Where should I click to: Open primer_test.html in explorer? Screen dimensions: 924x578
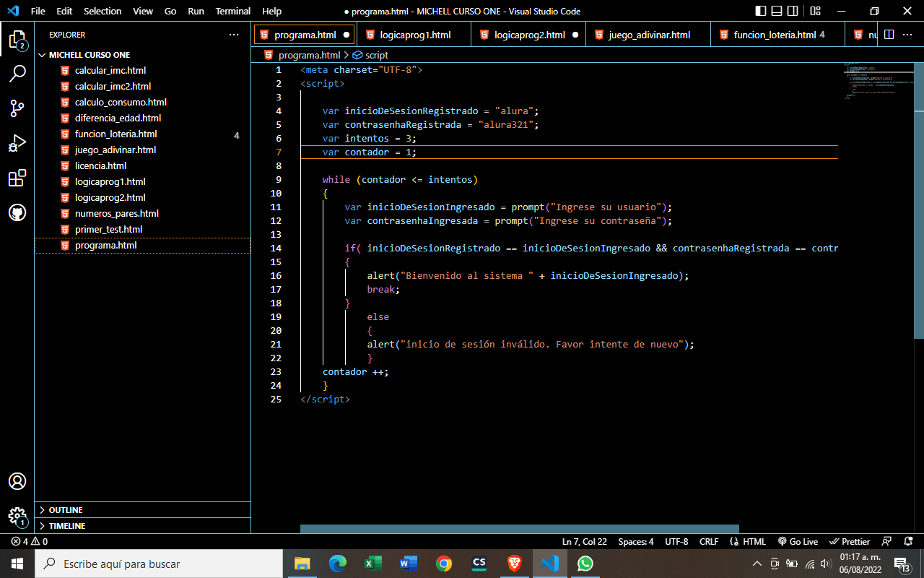point(143,230)
